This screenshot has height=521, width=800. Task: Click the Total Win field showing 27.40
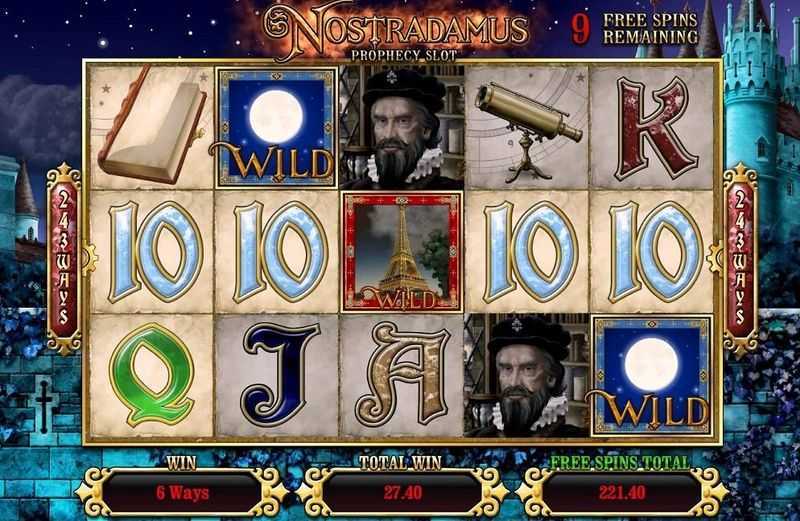(402, 493)
